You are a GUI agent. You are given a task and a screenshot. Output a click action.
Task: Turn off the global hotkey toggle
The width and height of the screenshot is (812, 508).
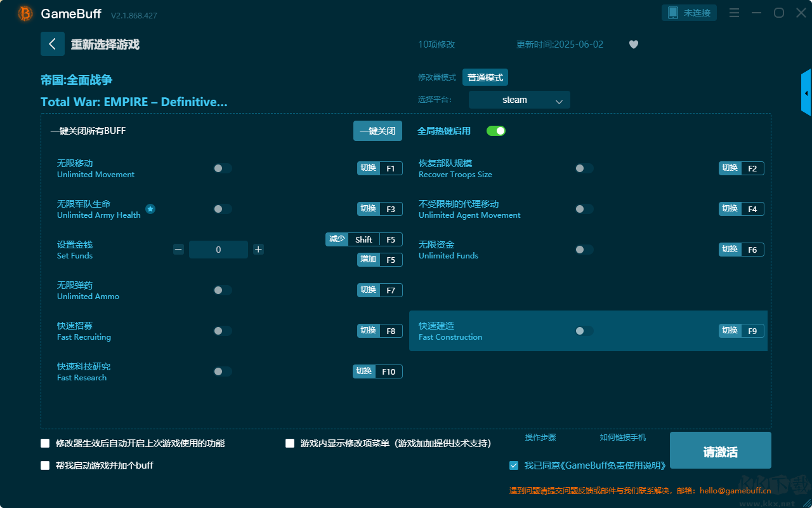click(x=495, y=131)
